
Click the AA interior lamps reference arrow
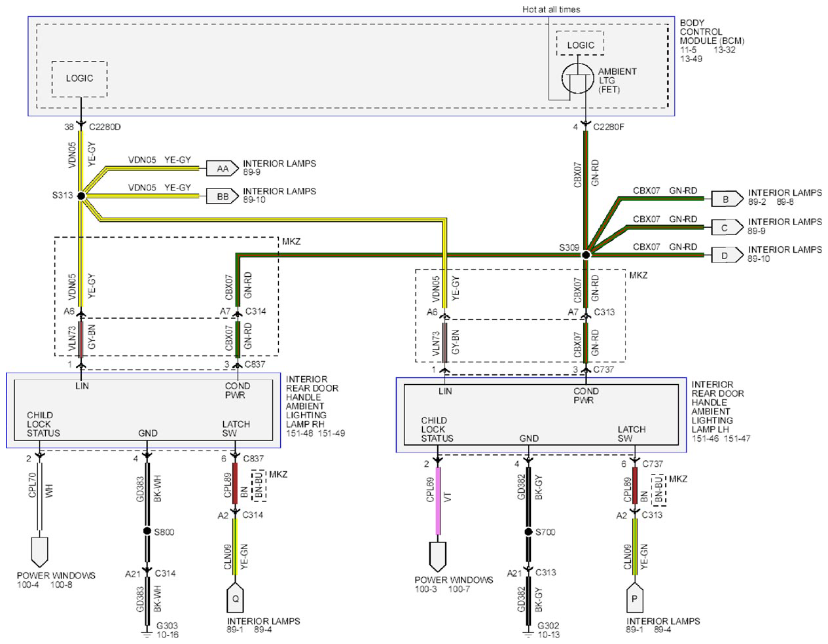(x=222, y=169)
